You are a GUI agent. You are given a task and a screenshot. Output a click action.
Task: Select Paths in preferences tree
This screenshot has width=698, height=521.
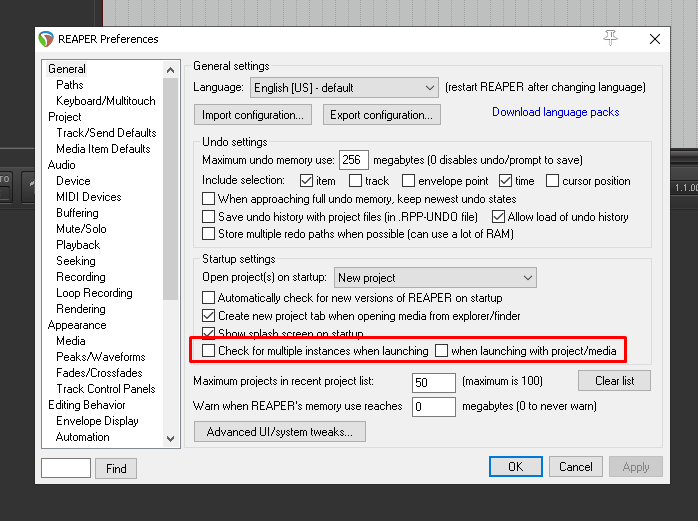69,85
